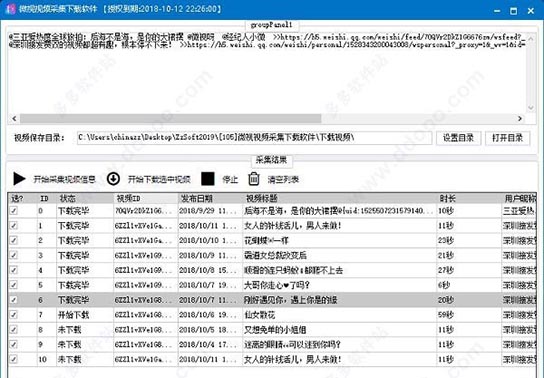Select row titled 花蝴蝶×一样
Image resolution: width=544 pixels, height=378 pixels.
coord(272,240)
